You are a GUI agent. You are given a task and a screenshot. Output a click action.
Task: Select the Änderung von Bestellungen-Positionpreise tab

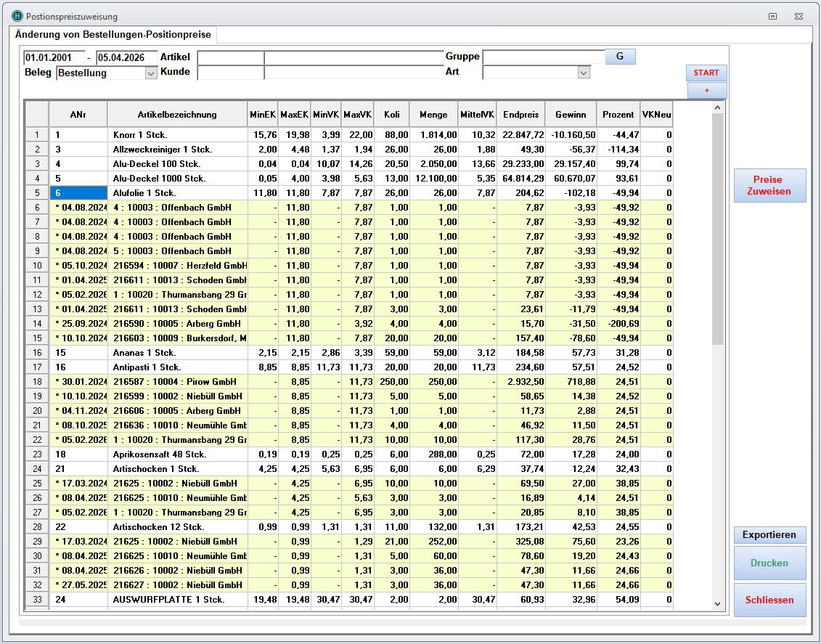pyautogui.click(x=113, y=35)
